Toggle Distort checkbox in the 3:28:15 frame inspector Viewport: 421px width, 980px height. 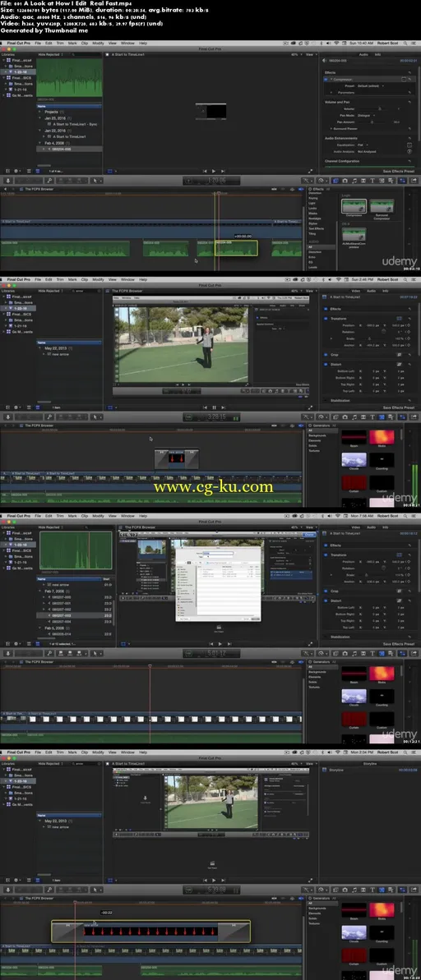coord(326,365)
